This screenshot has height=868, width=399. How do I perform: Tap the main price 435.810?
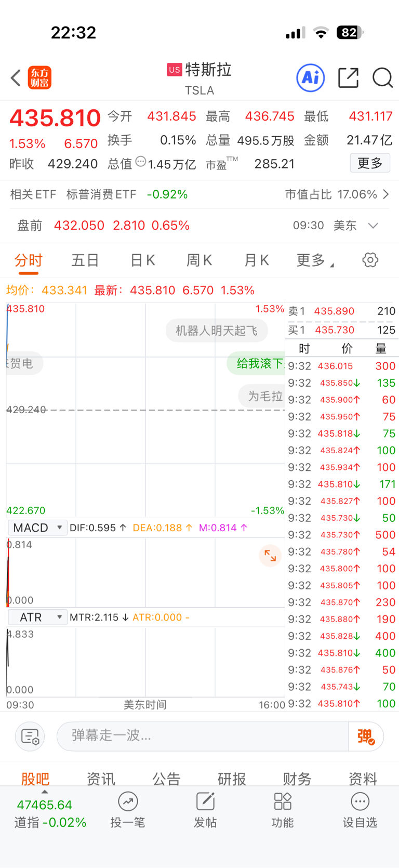point(55,118)
